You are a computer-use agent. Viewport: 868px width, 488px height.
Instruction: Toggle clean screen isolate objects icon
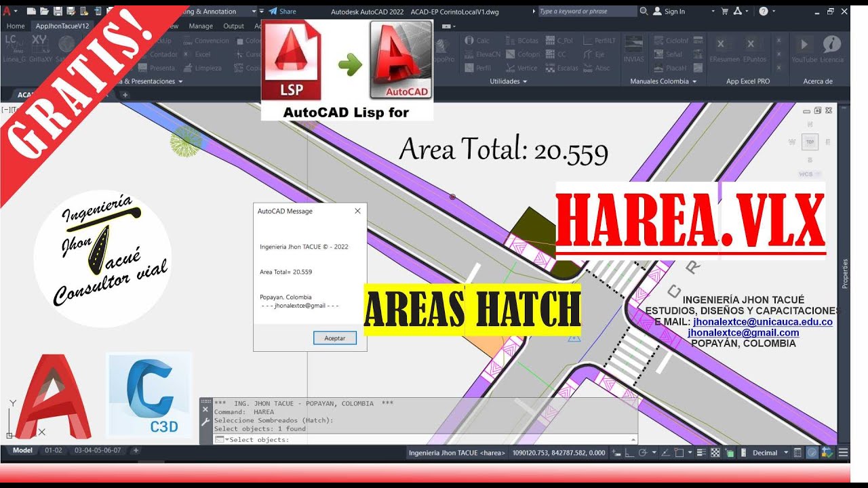[x=827, y=453]
